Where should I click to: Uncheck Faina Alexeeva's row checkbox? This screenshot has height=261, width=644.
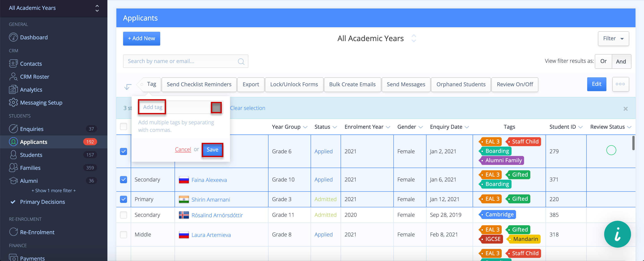click(124, 180)
